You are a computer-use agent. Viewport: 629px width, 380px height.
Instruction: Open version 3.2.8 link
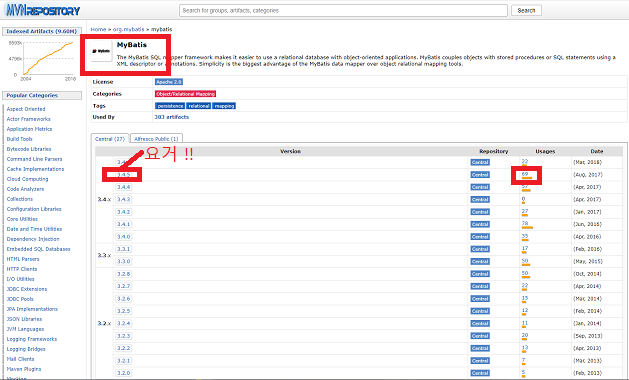click(124, 274)
